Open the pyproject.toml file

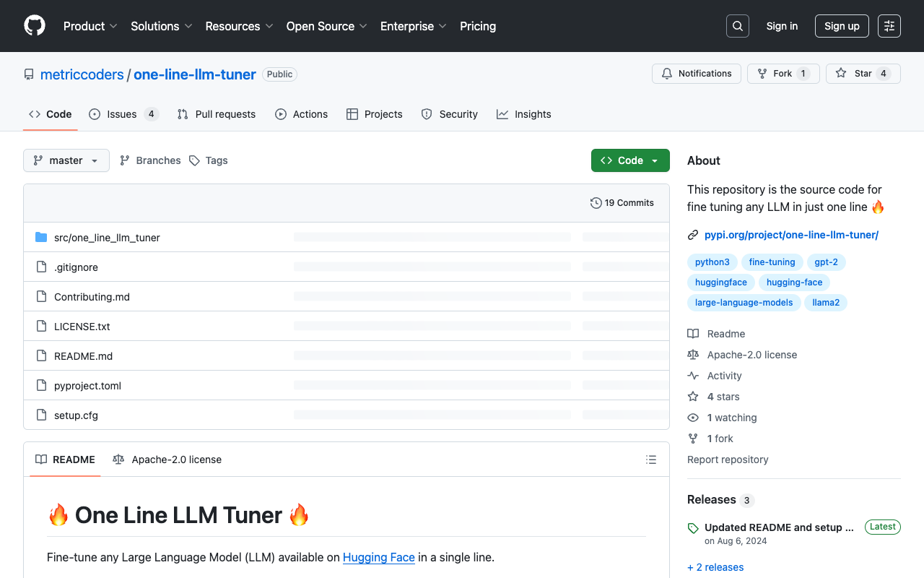[x=87, y=386]
